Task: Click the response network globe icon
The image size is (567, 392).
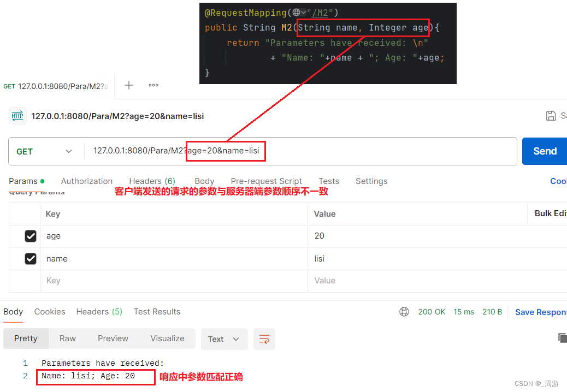Action: (x=404, y=312)
